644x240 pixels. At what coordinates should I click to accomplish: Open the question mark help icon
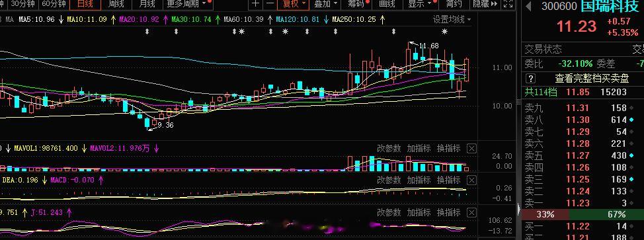pos(531,79)
